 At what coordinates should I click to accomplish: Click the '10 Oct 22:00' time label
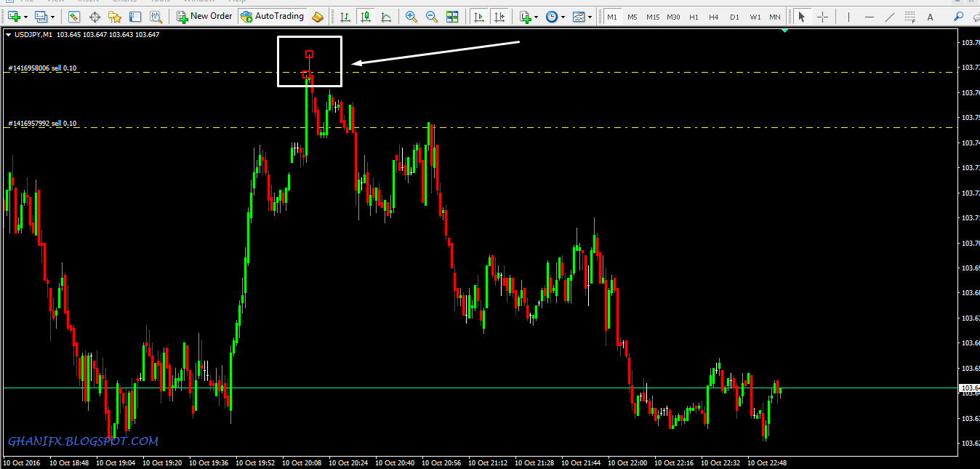627,462
